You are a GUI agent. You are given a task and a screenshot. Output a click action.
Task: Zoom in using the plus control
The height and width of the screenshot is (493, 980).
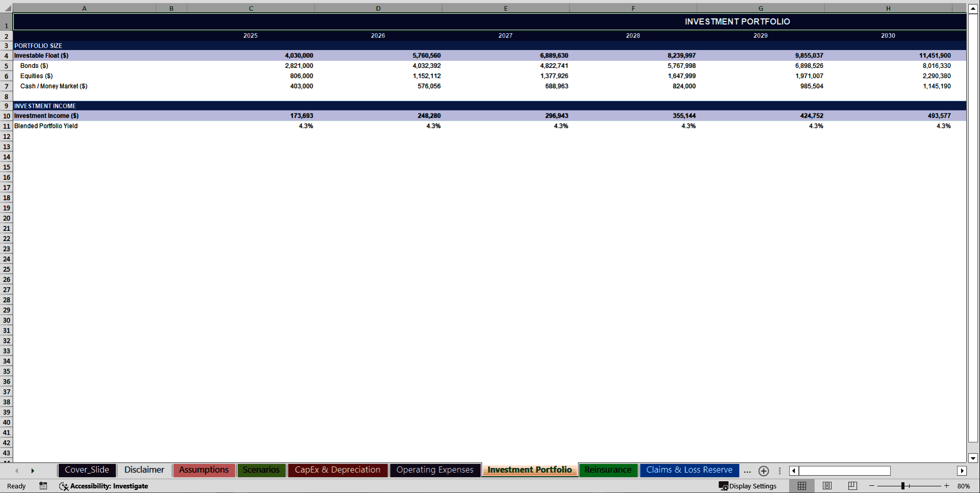click(x=946, y=486)
